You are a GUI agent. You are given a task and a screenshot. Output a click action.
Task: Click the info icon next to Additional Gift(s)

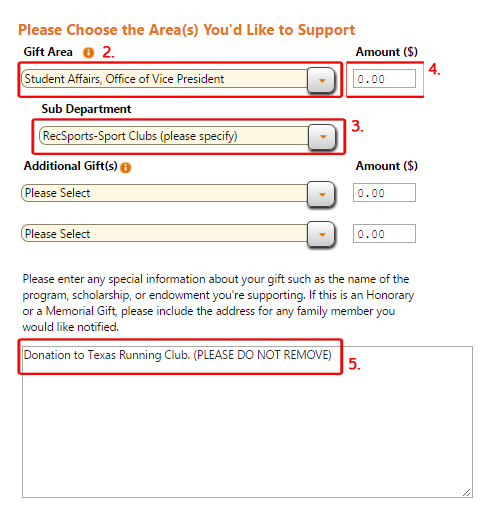tap(125, 167)
